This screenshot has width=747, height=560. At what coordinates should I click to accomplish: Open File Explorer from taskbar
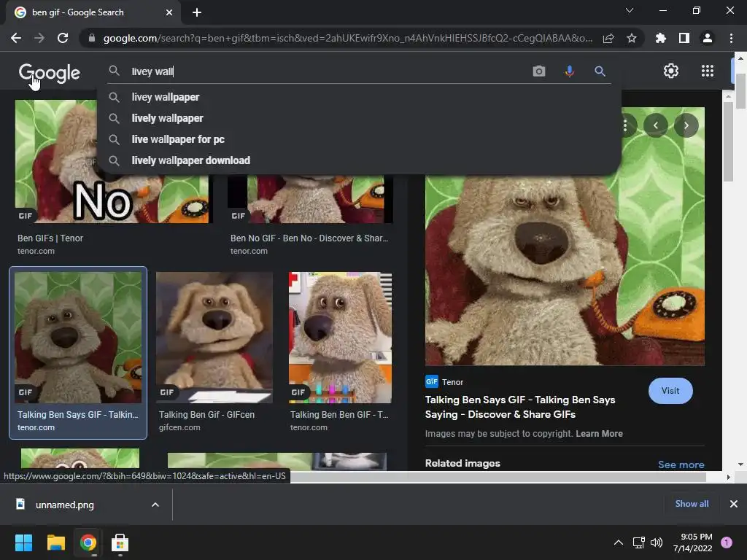pos(55,542)
